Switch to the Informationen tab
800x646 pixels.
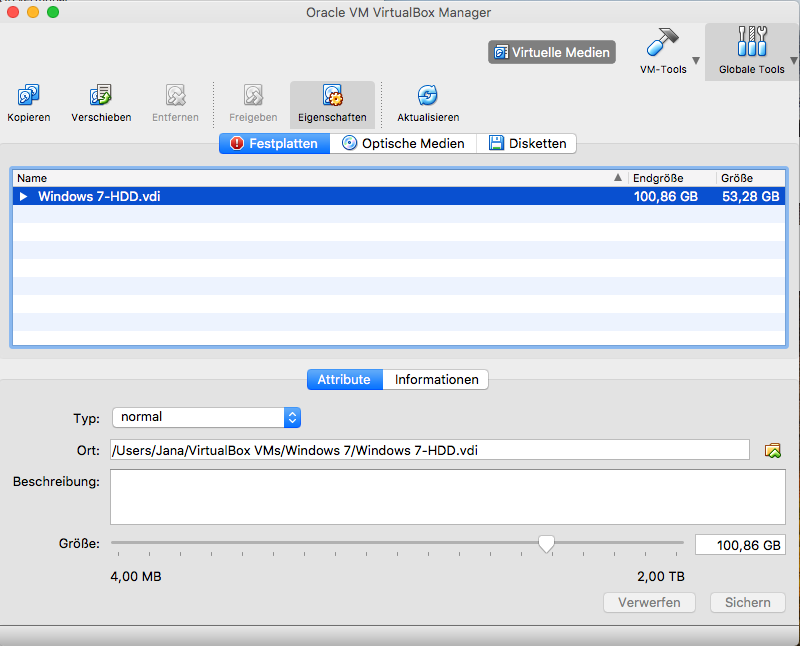click(436, 380)
